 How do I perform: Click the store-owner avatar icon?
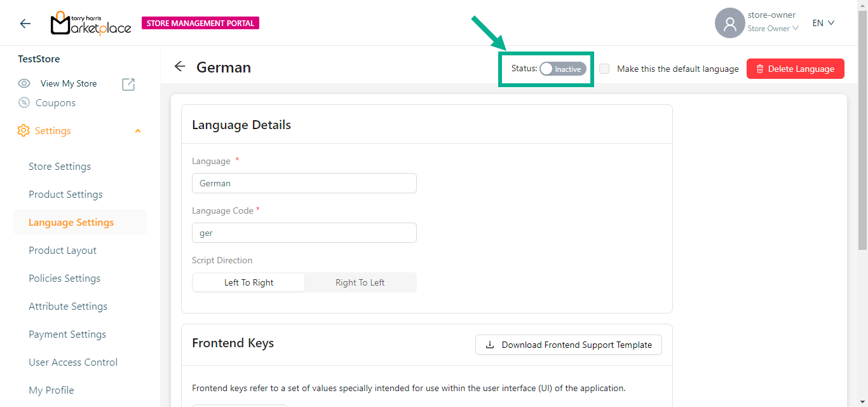pos(729,24)
